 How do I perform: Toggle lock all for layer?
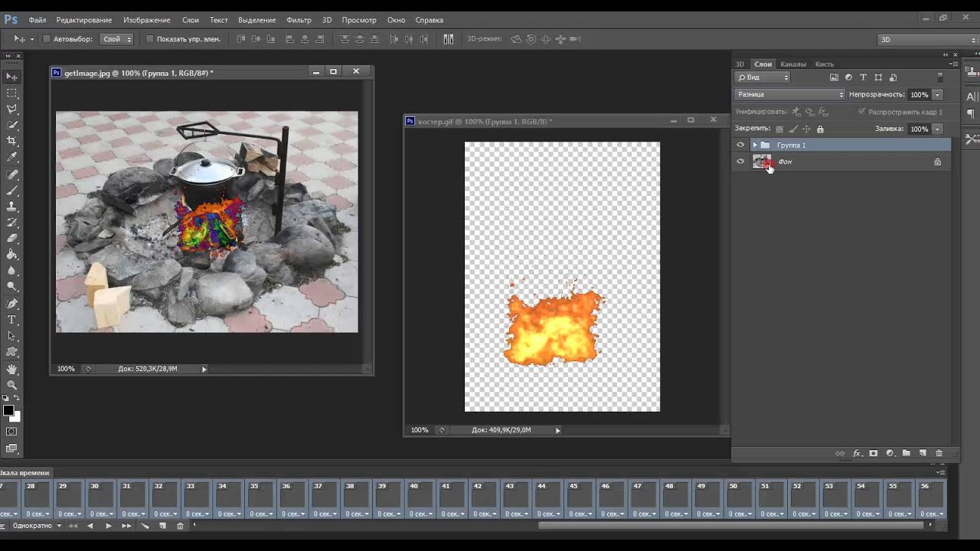pos(820,129)
